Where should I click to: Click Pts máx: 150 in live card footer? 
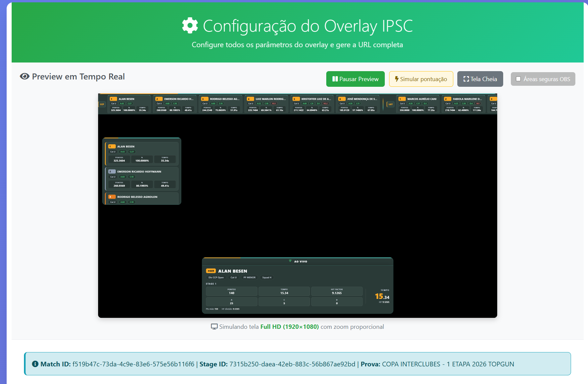point(212,309)
